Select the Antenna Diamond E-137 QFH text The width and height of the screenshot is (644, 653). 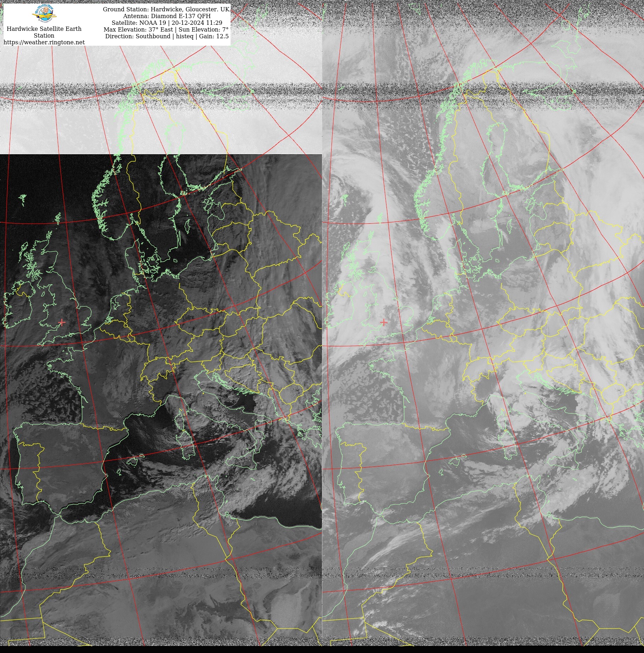click(166, 16)
